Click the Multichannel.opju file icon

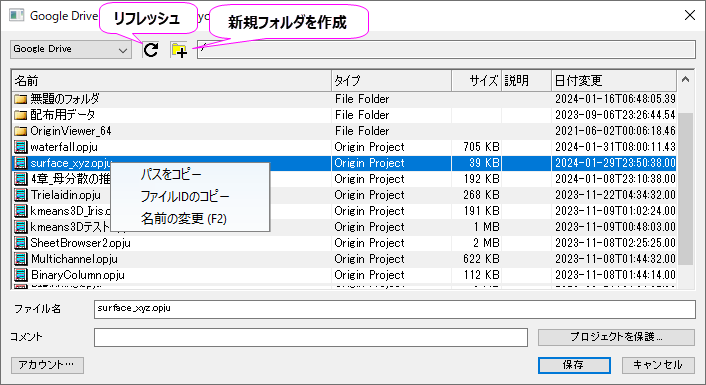click(21, 259)
